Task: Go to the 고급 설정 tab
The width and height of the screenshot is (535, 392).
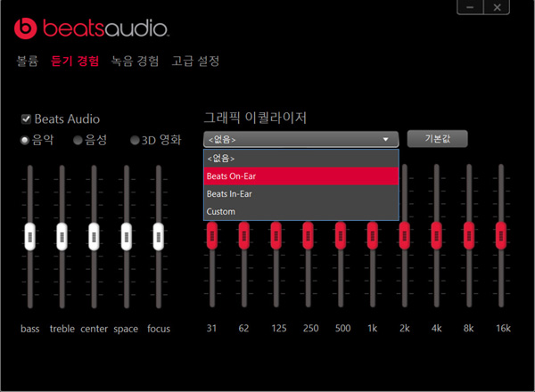Action: [195, 61]
